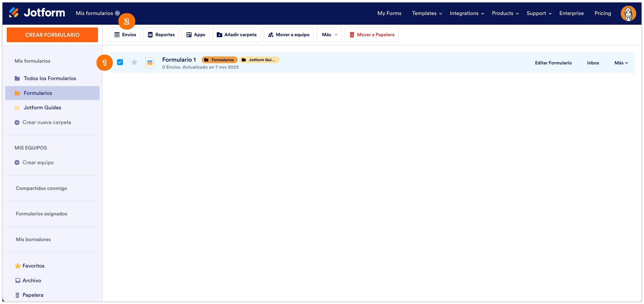This screenshot has width=644, height=304.
Task: Click the orange Formularios folder tag
Action: click(x=219, y=60)
